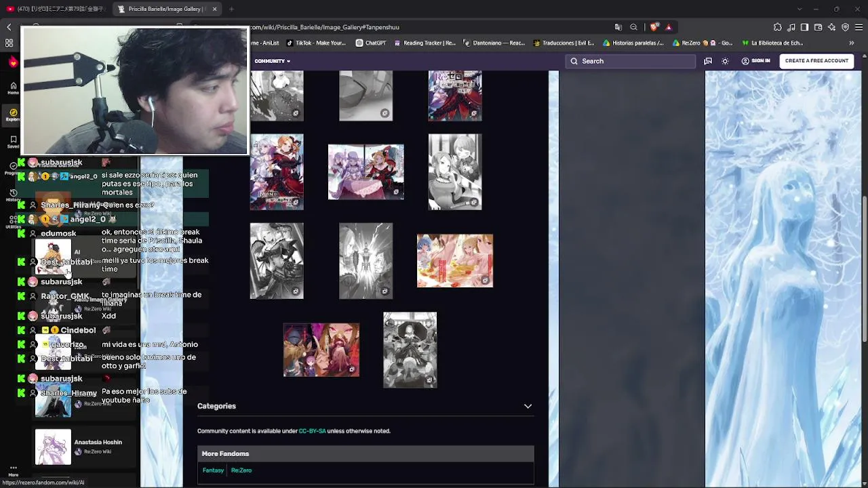The height and width of the screenshot is (488, 868).
Task: Open Leo AI sparkle icon
Action: pos(831,27)
